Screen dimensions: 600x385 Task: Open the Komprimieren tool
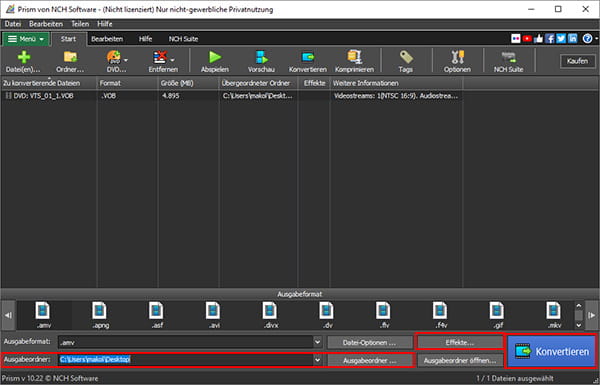coord(354,61)
